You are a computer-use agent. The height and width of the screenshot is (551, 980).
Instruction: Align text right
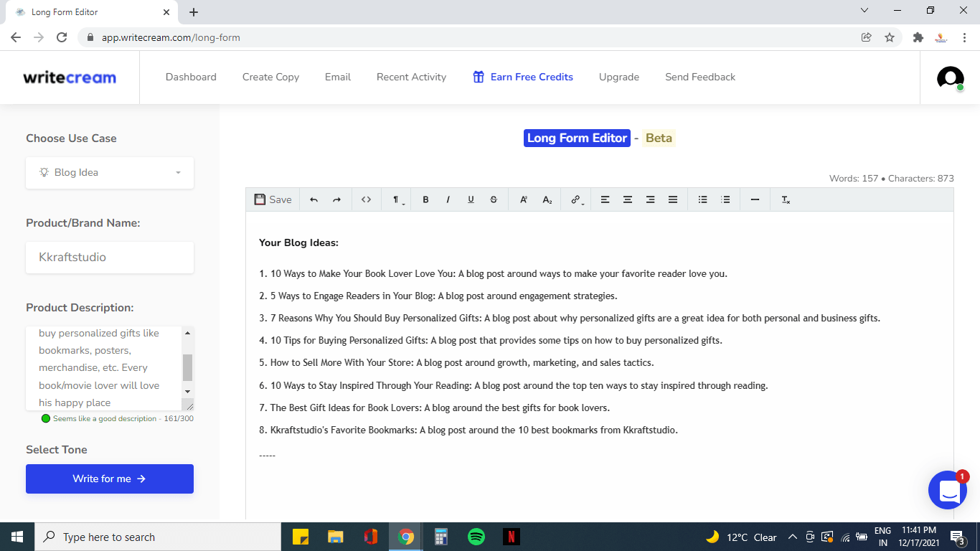650,199
